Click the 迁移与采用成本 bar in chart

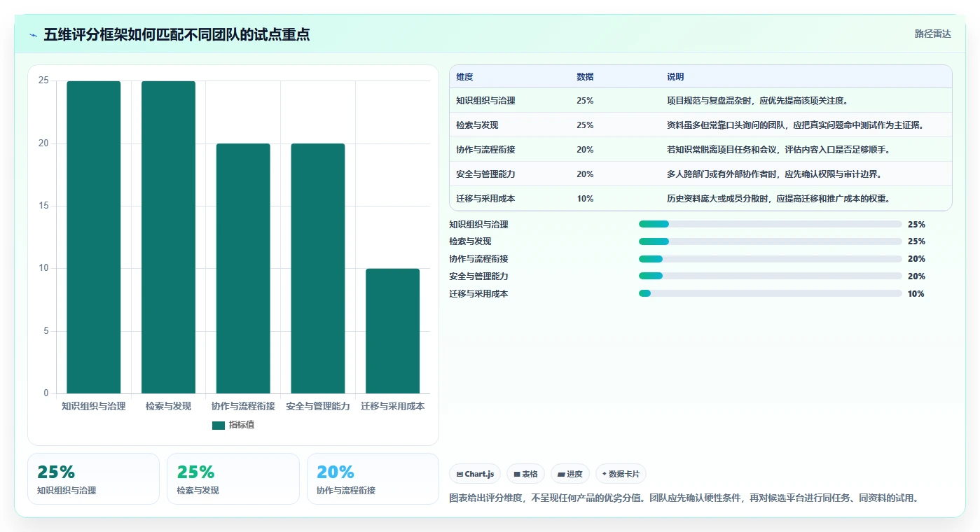pyautogui.click(x=393, y=331)
